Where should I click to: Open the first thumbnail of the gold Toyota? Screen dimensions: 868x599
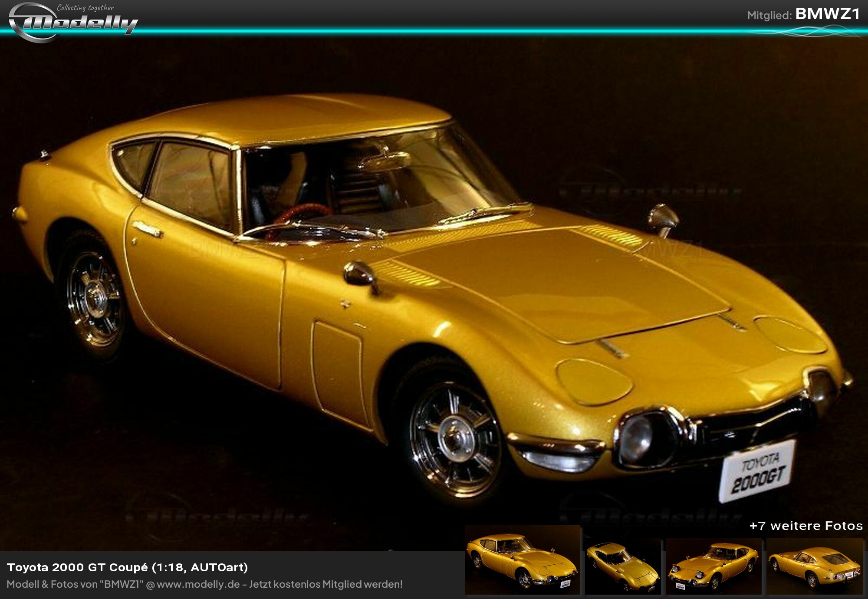(522, 560)
